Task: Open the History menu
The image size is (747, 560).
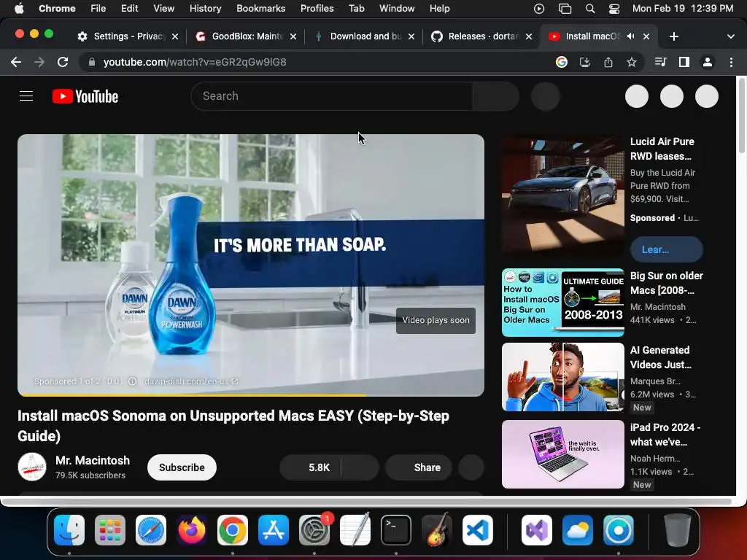Action: coord(205,9)
